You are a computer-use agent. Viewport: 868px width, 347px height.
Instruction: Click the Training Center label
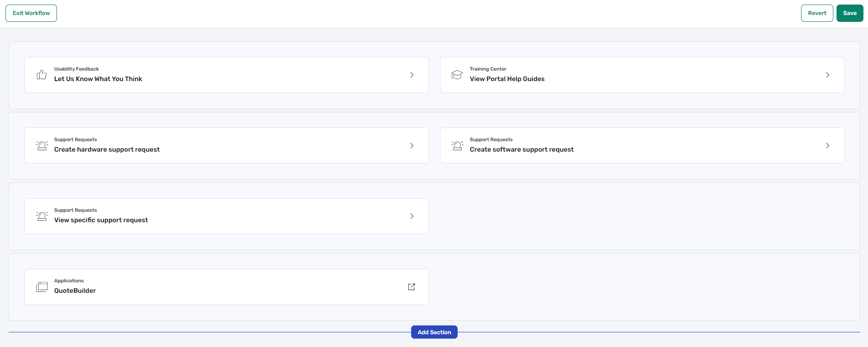pyautogui.click(x=488, y=69)
